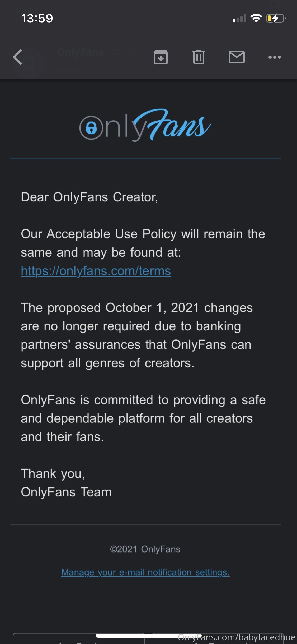The width and height of the screenshot is (297, 644).
Task: Tap the sender name OnlyFans in the header
Action: [x=81, y=52]
